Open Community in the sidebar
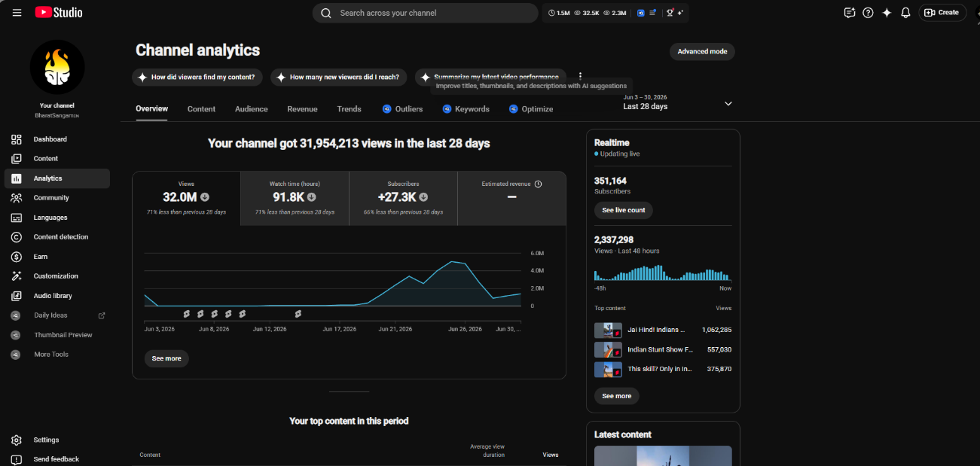Viewport: 980px width, 466px height. [57, 198]
